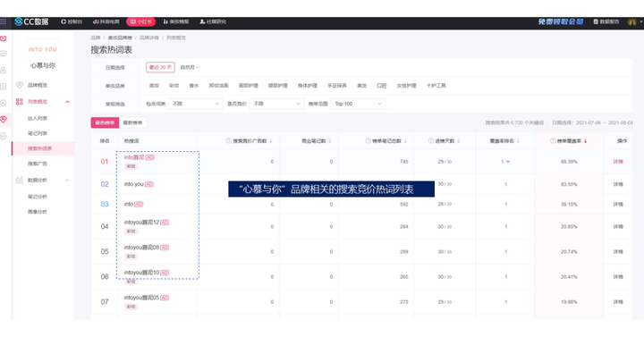Open the app grid icon beside CC数据 logo

coord(4,21)
